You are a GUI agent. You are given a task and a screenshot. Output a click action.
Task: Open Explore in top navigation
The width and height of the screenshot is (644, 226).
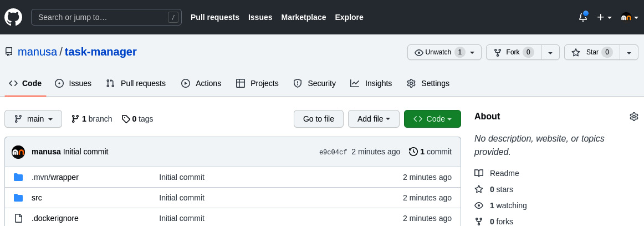[x=349, y=17]
